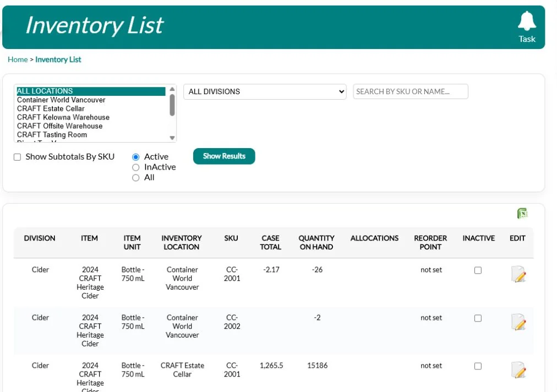Mark the CRAFT Estate Cellar row inactive
The image size is (557, 392).
click(x=478, y=366)
